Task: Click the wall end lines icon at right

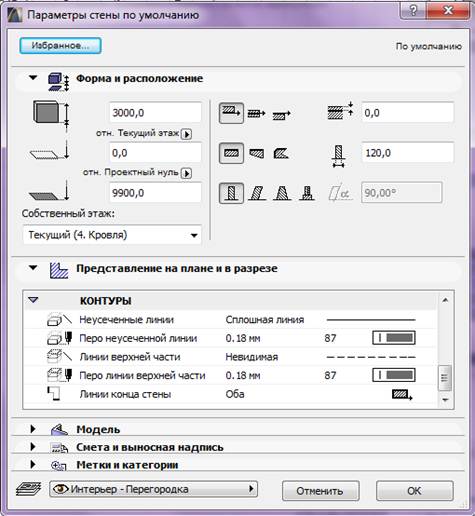Action: (402, 395)
